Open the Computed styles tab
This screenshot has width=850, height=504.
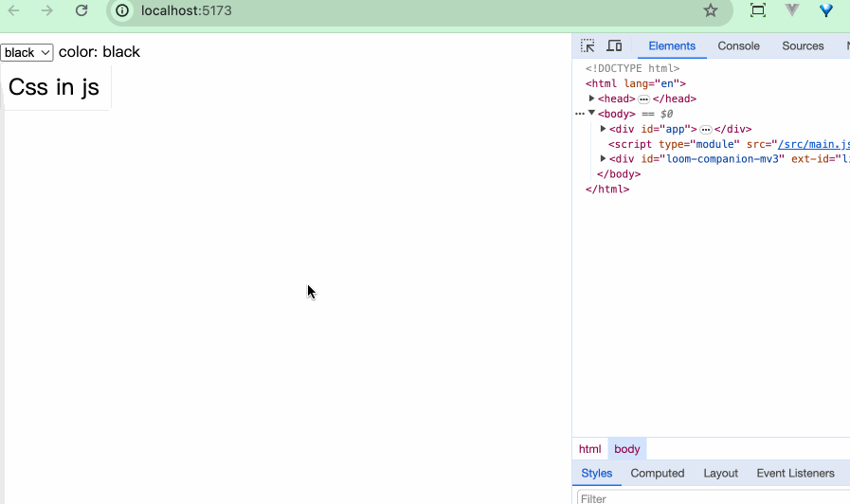coord(657,473)
